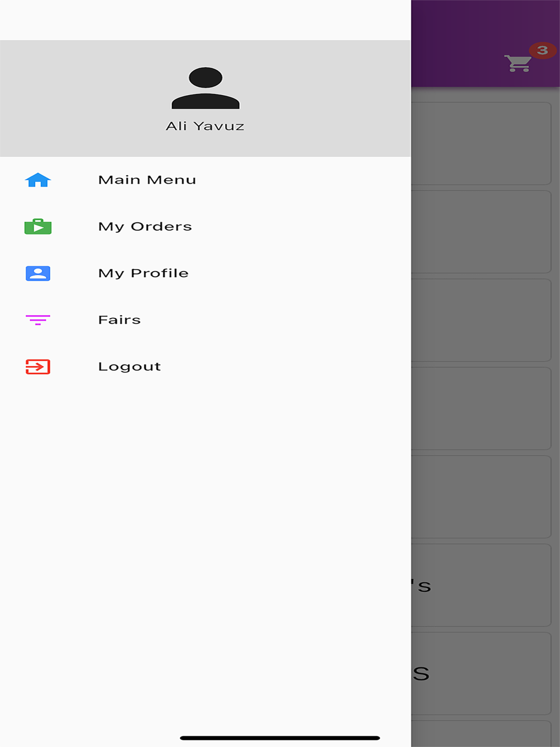Tap the blue home icon
Screen dimensions: 560x747
coord(38,180)
